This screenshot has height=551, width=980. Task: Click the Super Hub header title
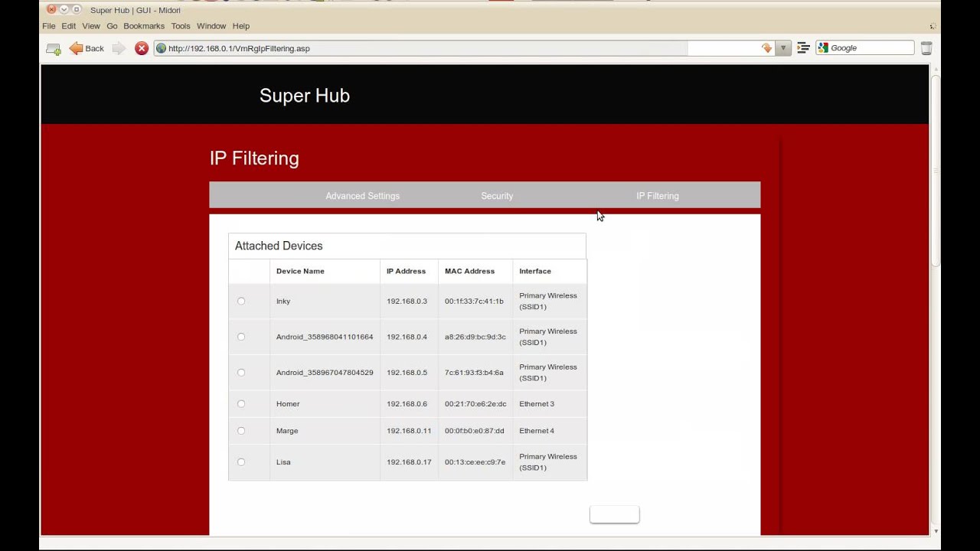[x=305, y=96]
